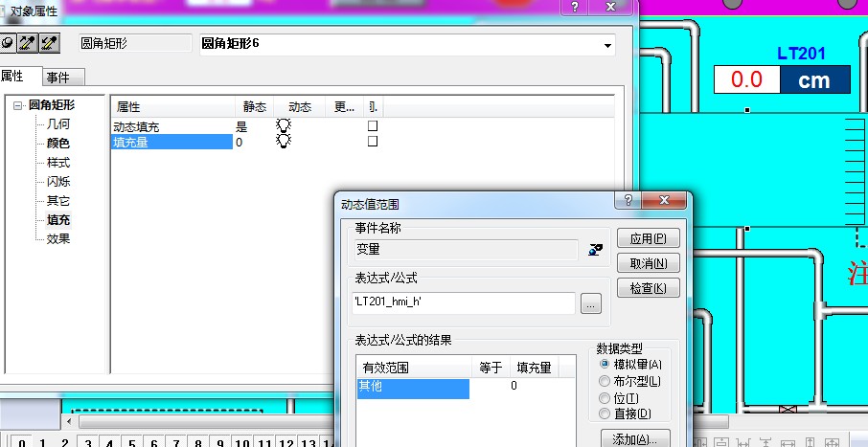Click the 属性 column header in property list
The width and height of the screenshot is (868, 447).
pos(173,107)
